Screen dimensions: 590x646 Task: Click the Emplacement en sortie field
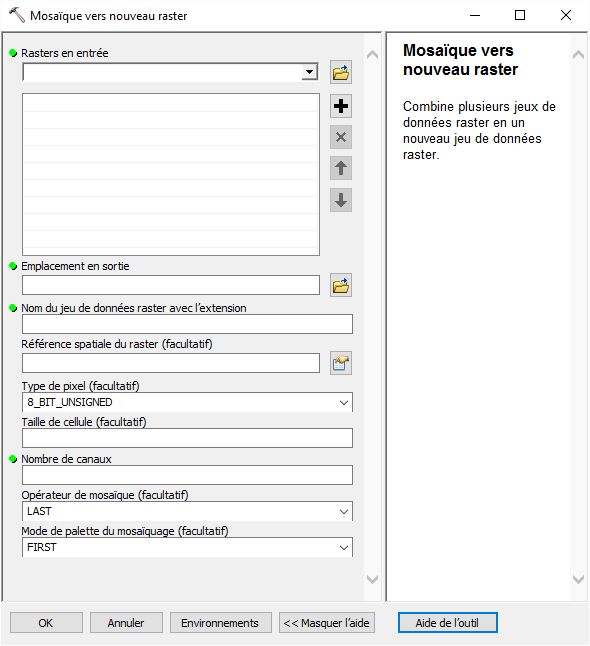(x=171, y=285)
